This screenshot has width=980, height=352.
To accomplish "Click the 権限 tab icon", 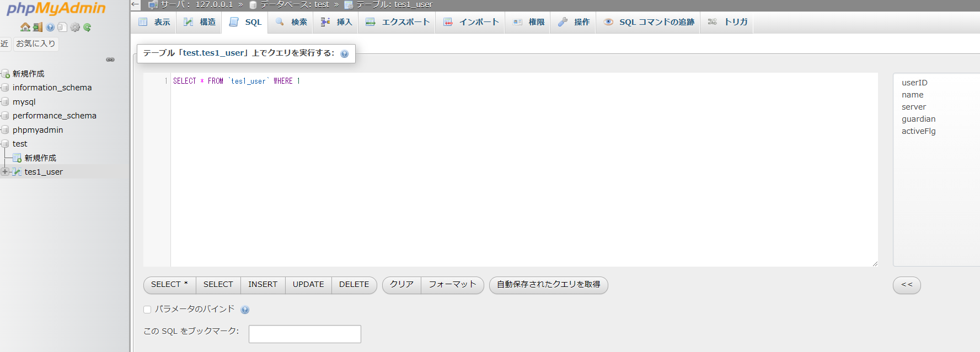I will pos(517,22).
